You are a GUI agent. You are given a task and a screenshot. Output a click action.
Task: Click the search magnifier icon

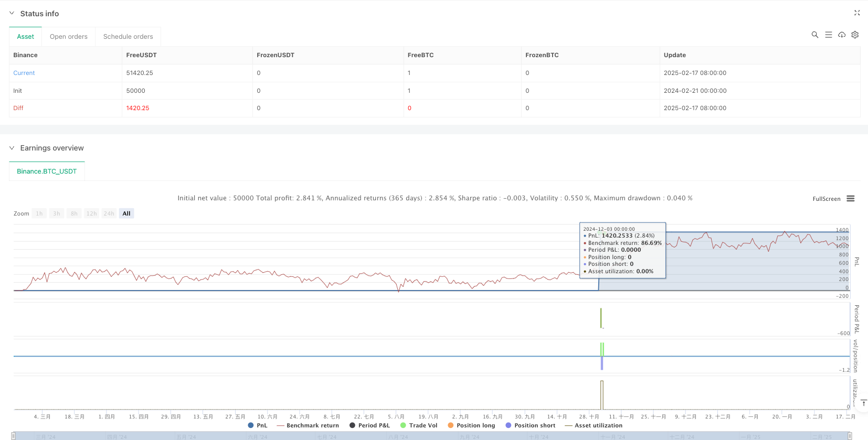[x=814, y=35]
